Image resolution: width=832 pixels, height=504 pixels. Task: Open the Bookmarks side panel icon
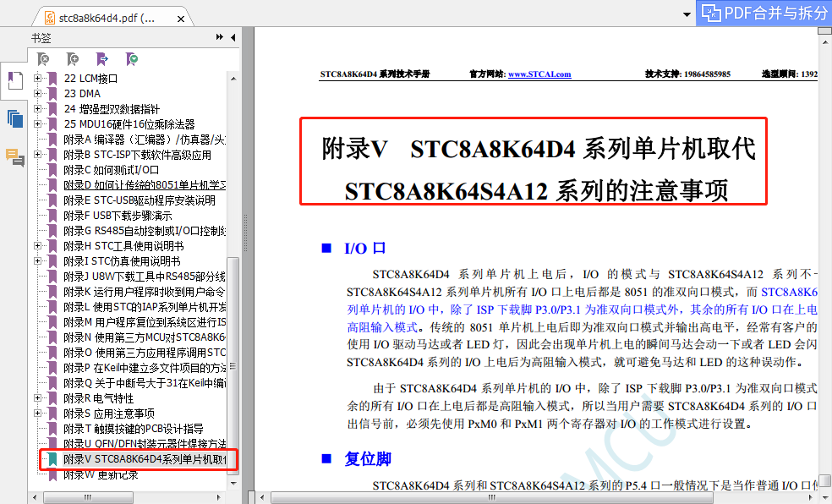15,80
